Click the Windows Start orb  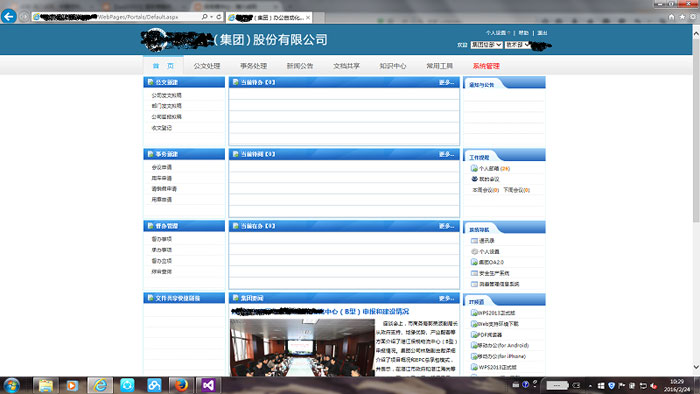tap(11, 385)
